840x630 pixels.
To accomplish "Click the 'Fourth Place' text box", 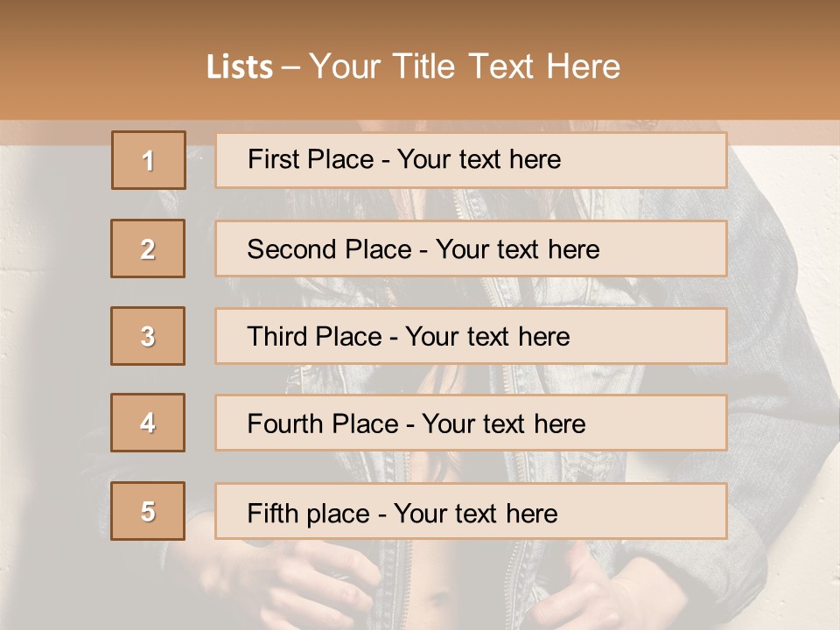I will click(471, 423).
